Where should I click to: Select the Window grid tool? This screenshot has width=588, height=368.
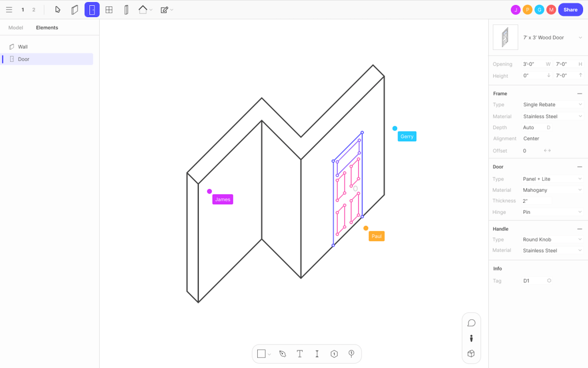[x=109, y=10]
